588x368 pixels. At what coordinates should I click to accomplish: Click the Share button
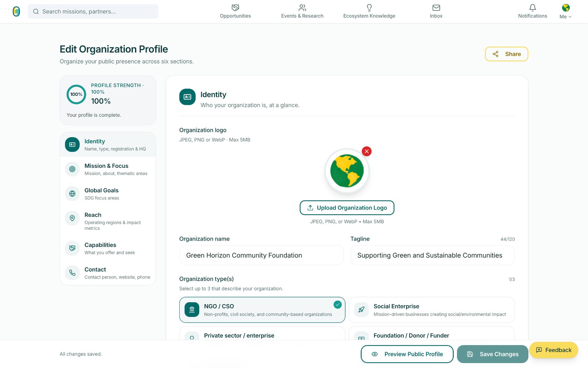pyautogui.click(x=506, y=54)
